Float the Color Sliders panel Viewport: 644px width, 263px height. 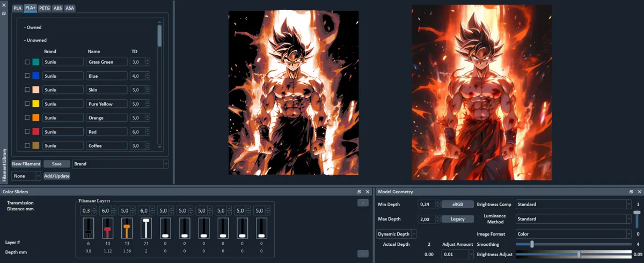(360, 192)
